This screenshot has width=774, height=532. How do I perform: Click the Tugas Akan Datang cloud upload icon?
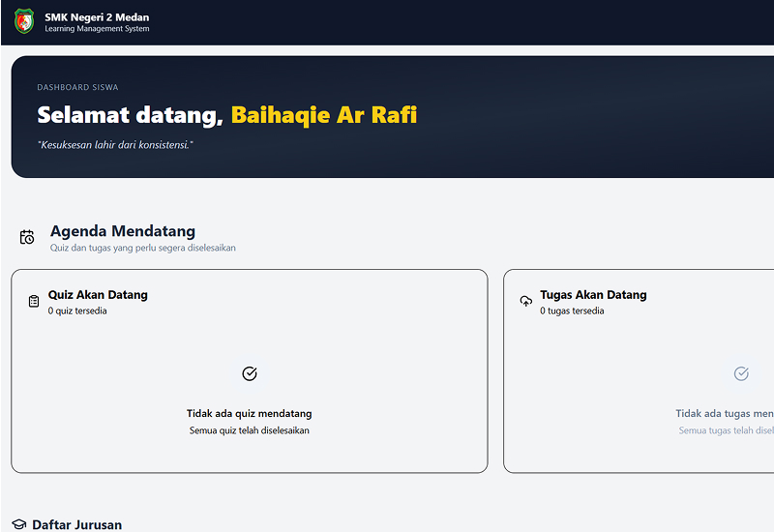526,301
